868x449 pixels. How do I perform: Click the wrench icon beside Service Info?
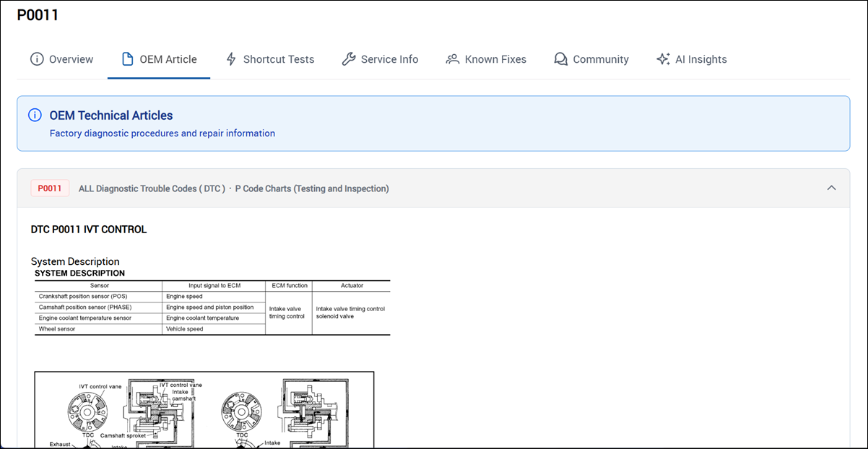point(350,58)
